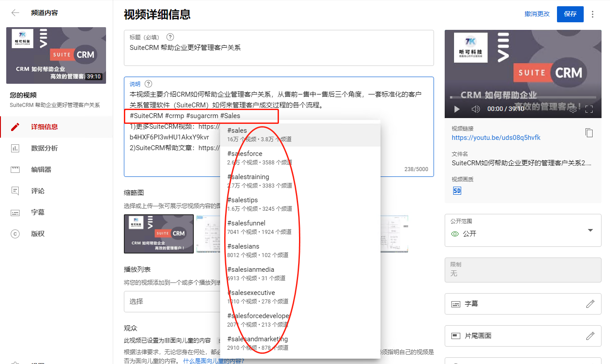The height and width of the screenshot is (364, 610).
Task: Click the file name text under 文件名
Action: point(522,163)
